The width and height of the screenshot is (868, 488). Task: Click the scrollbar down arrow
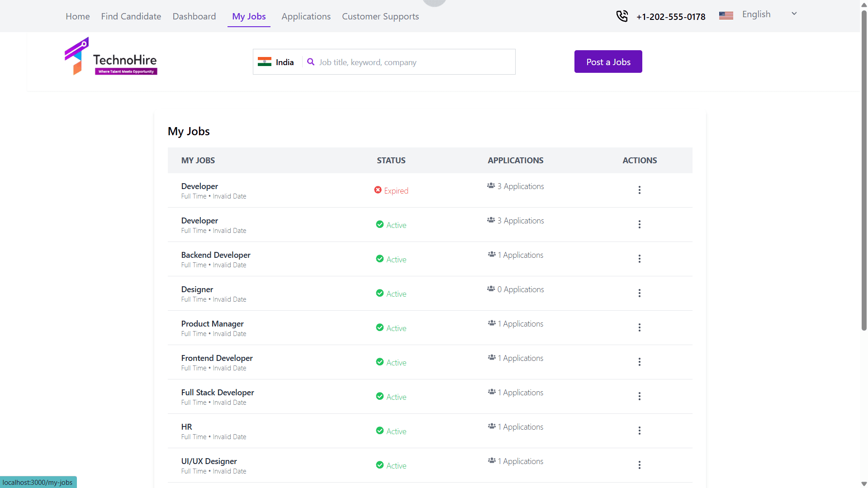coord(864,484)
